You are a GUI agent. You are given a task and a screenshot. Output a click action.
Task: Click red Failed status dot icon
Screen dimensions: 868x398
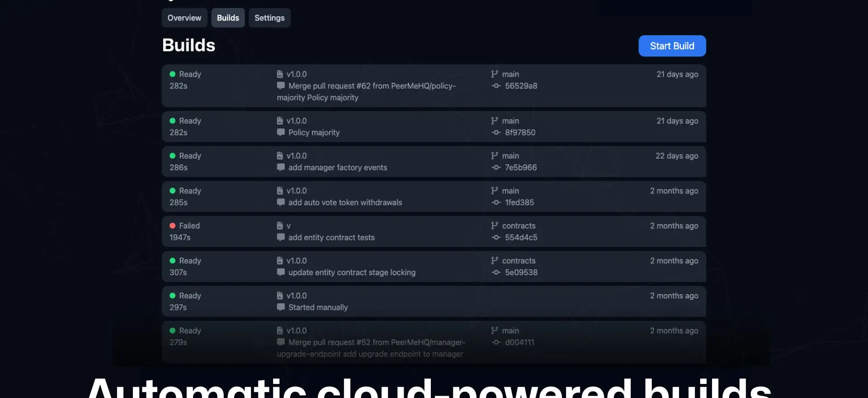pos(173,226)
